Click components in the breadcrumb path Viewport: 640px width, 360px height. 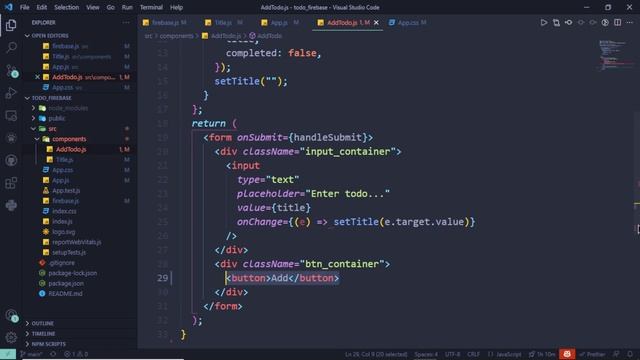click(176, 36)
